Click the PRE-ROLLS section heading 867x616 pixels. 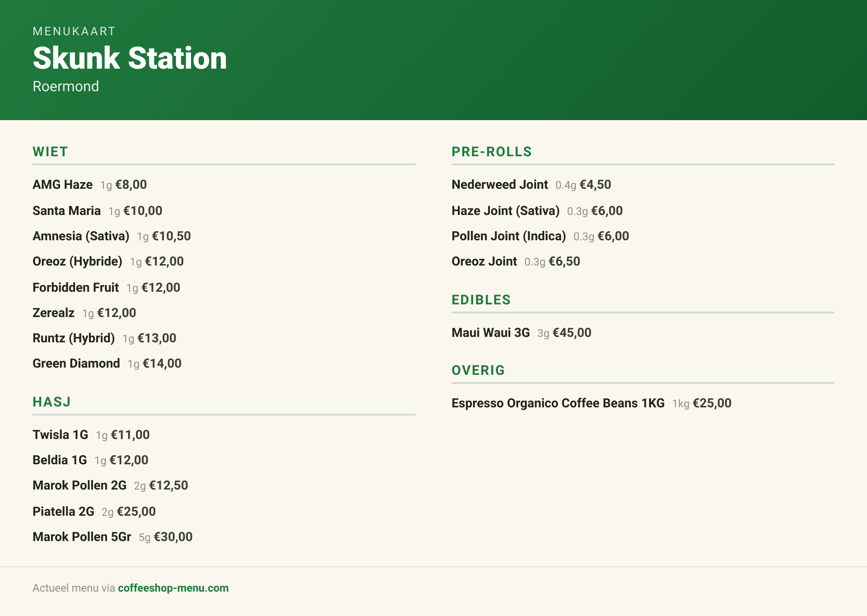492,152
